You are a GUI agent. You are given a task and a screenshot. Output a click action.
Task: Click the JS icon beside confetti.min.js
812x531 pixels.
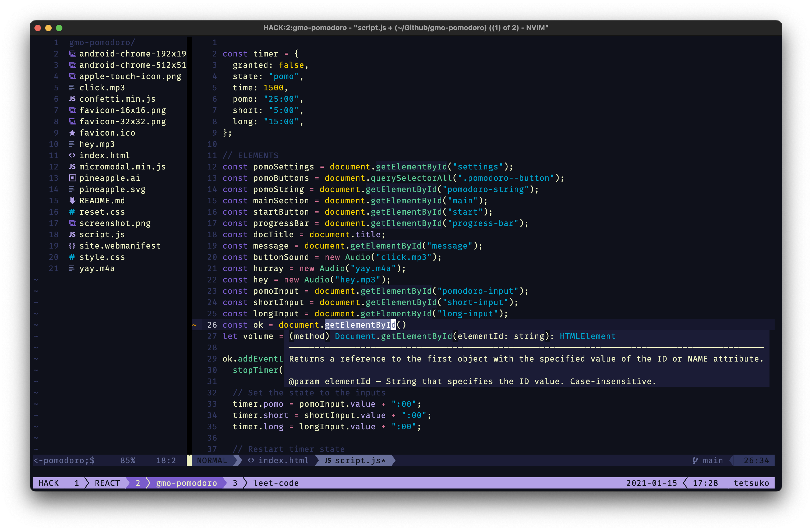coord(72,99)
